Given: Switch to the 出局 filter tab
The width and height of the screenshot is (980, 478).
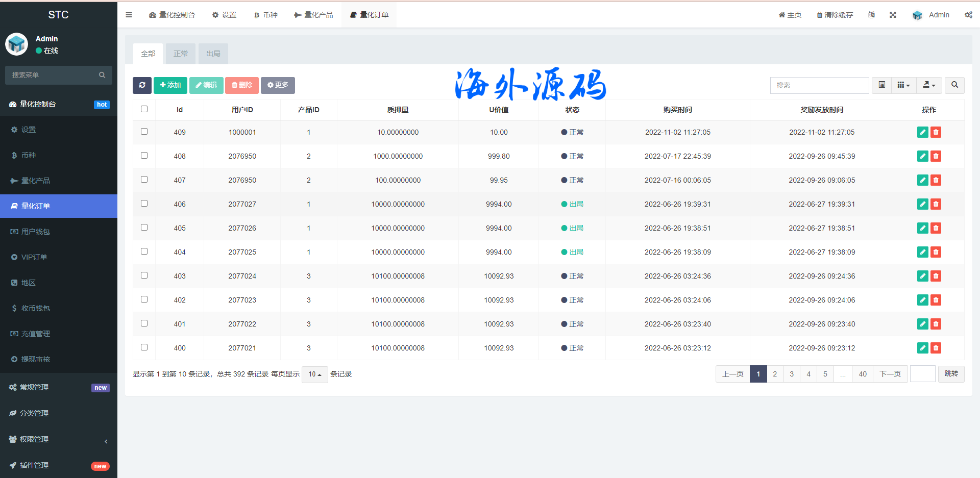Looking at the screenshot, I should (213, 54).
